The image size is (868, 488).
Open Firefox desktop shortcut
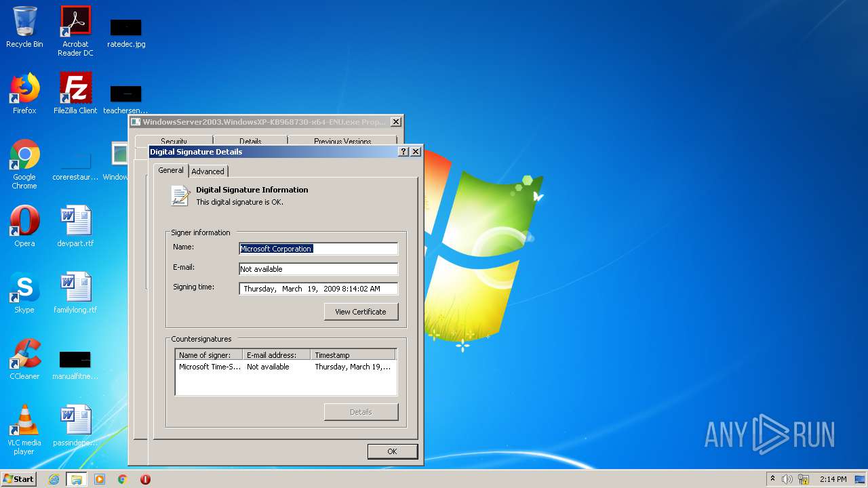(x=24, y=94)
